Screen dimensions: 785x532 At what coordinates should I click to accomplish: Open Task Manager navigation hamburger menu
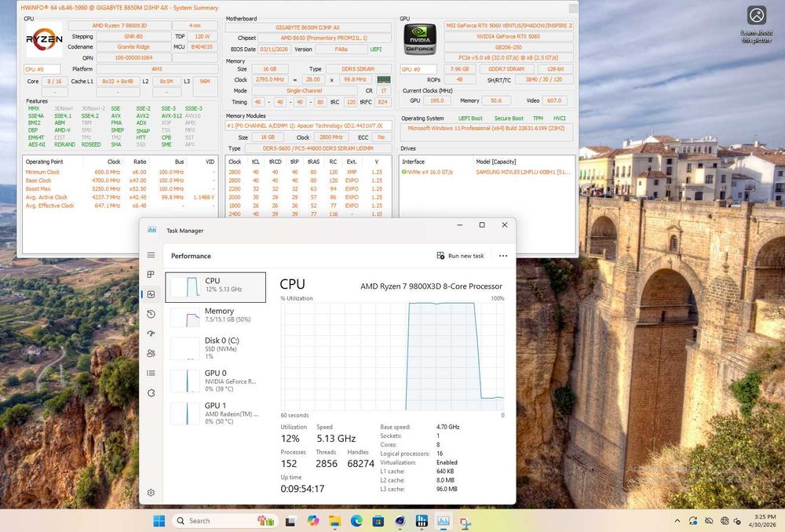pyautogui.click(x=151, y=255)
